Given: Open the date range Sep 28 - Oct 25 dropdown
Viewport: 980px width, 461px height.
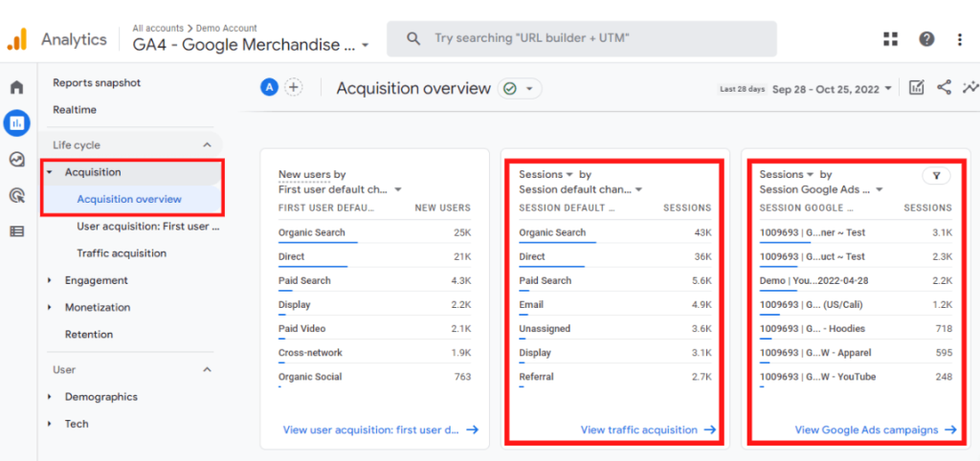Looking at the screenshot, I should (832, 89).
